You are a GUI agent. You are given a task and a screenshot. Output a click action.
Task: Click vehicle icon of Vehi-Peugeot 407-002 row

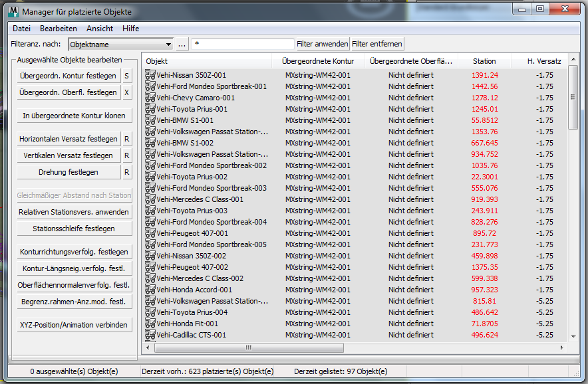[150, 266]
